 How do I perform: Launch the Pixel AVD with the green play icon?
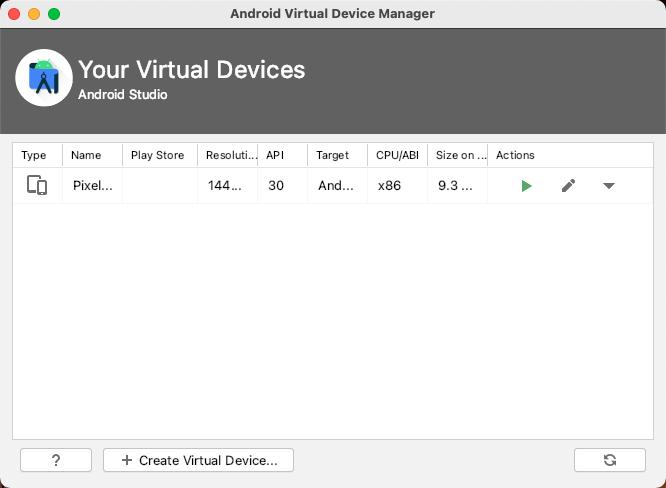[x=526, y=186]
